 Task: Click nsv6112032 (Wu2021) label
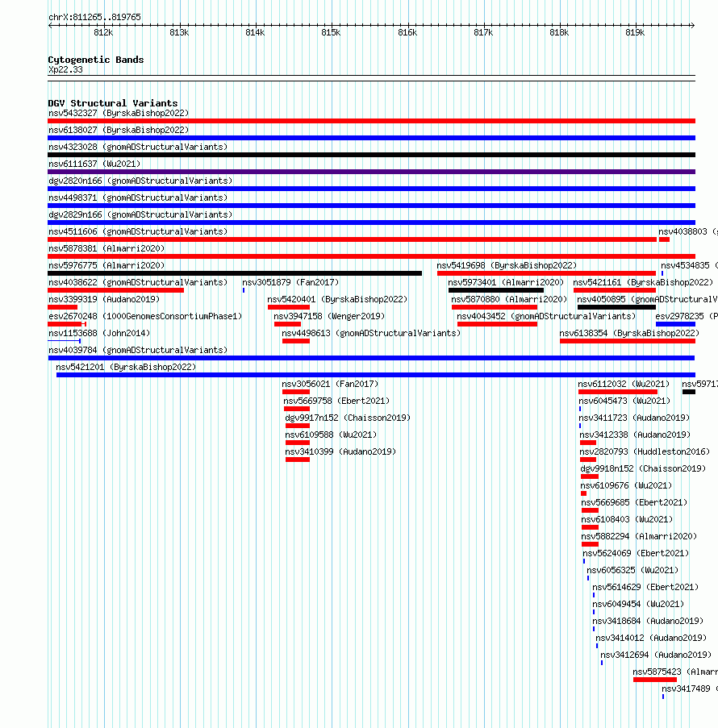coord(624,385)
